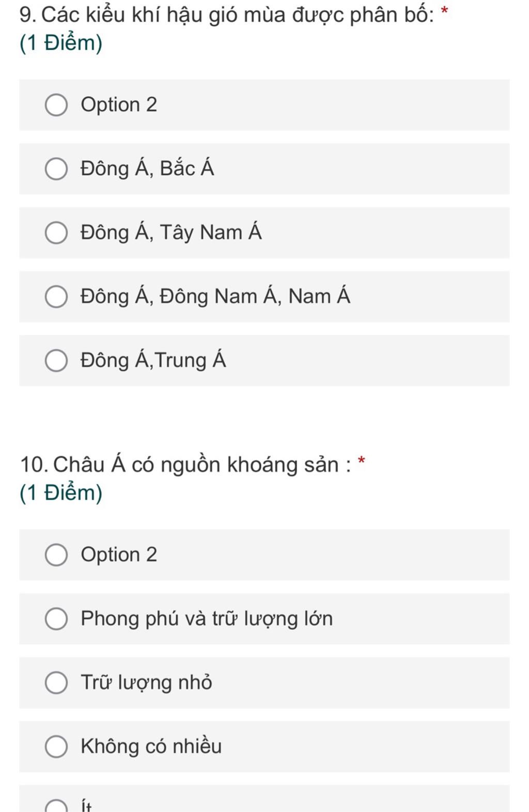Select 'Option 2' radio in question 9
Viewport: 529px width, 812px height.
tap(56, 105)
